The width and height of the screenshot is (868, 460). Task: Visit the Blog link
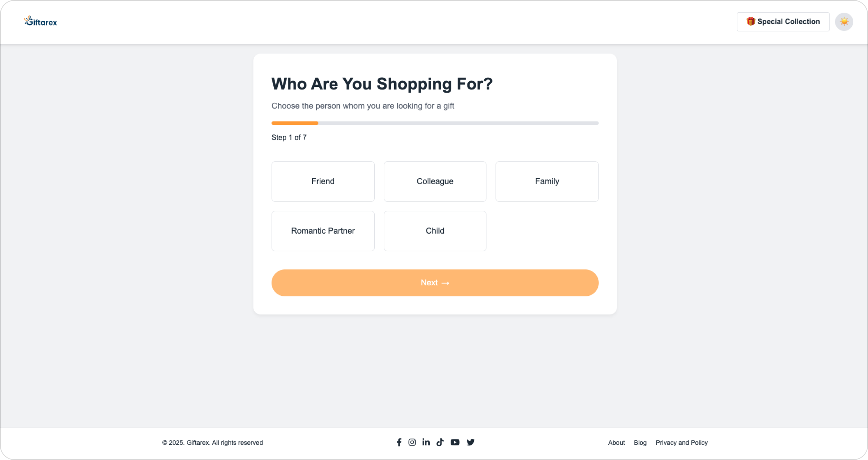coord(640,443)
